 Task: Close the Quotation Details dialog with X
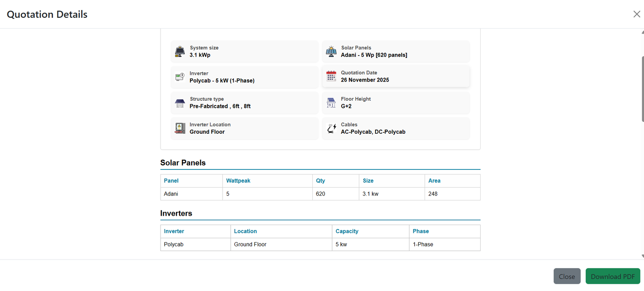tap(636, 14)
